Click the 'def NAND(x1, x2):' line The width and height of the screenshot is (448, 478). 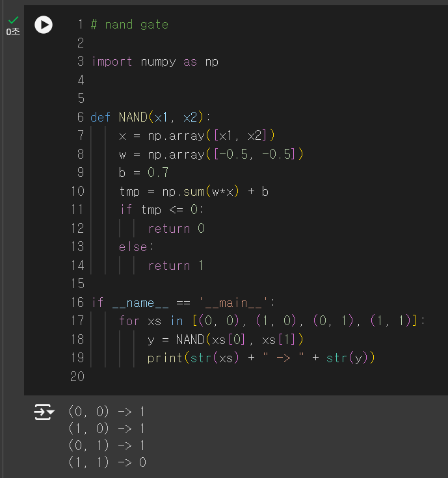[x=150, y=117]
